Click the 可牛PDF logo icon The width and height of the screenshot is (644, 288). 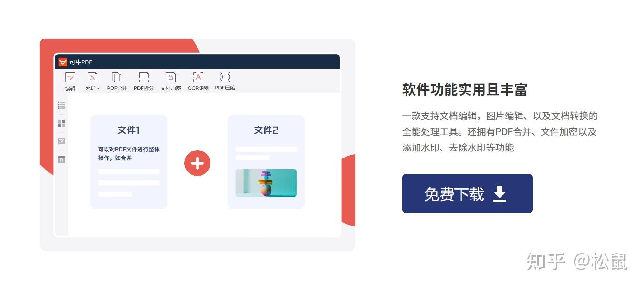[x=62, y=62]
